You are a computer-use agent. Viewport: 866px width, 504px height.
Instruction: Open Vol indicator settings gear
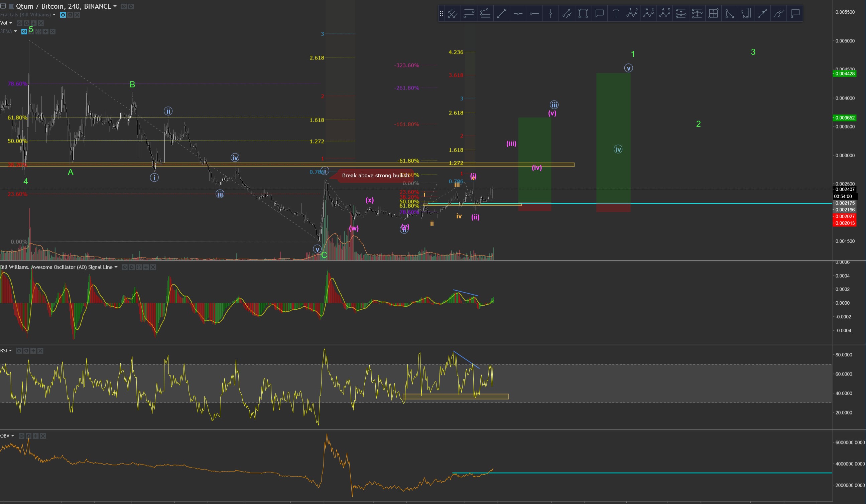click(26, 23)
